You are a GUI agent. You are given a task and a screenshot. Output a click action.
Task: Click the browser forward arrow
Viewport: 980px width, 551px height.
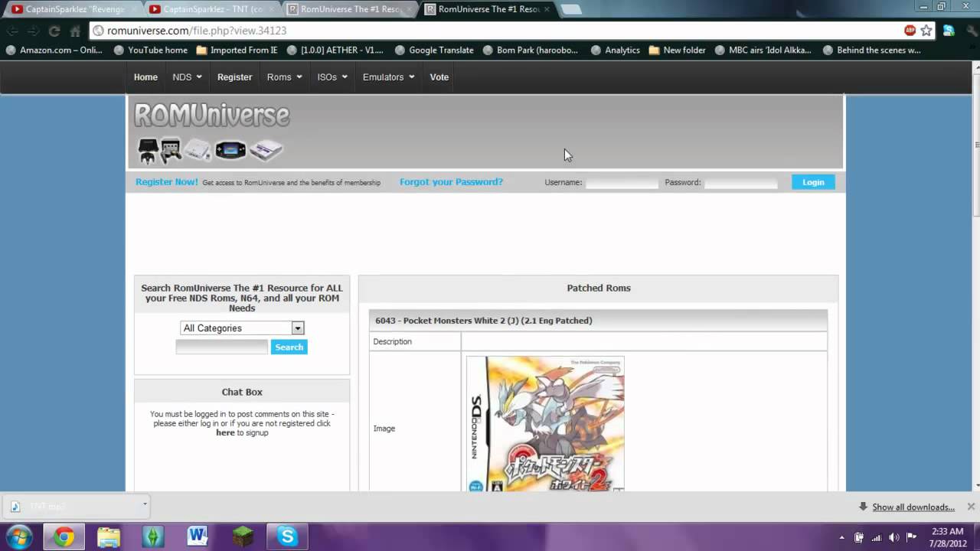point(33,31)
